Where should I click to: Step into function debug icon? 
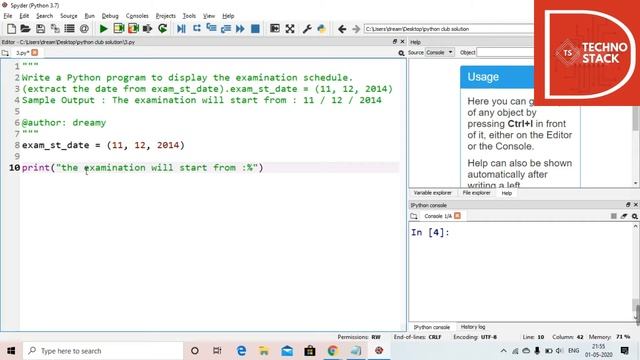[x=211, y=29]
